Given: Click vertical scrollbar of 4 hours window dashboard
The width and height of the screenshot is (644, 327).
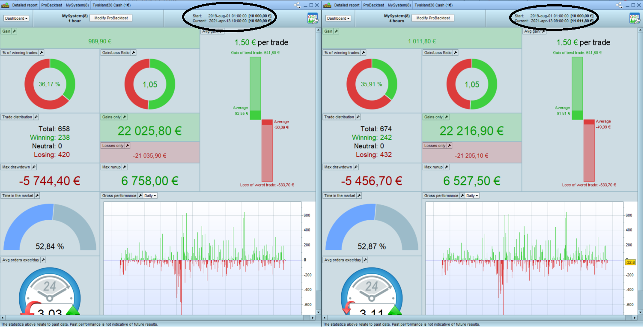Looking at the screenshot, I should (640, 171).
